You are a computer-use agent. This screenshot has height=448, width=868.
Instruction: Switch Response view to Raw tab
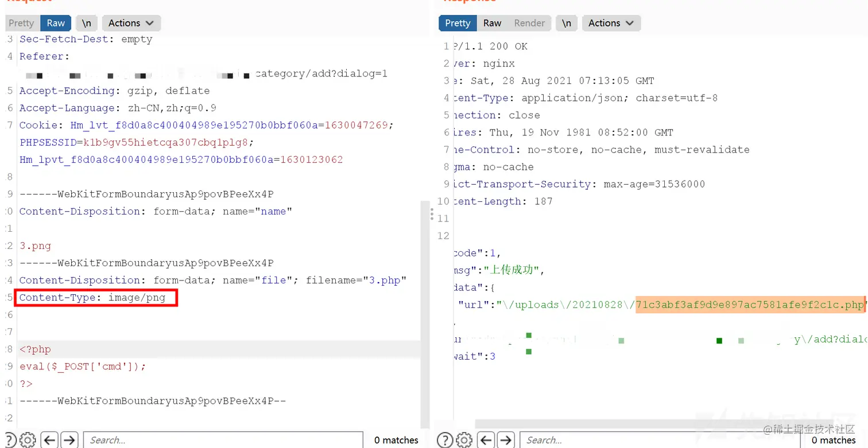(492, 23)
